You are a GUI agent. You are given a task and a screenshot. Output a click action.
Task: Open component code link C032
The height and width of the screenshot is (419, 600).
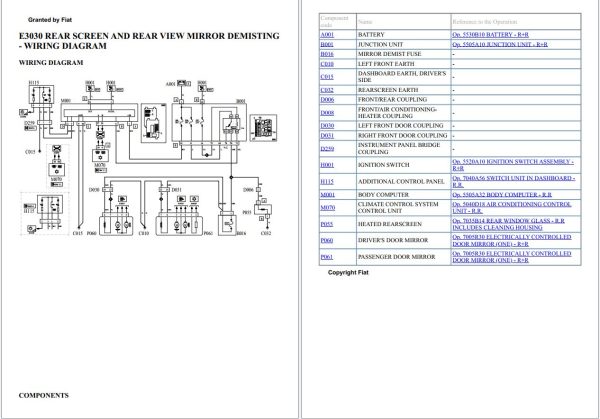[327, 90]
